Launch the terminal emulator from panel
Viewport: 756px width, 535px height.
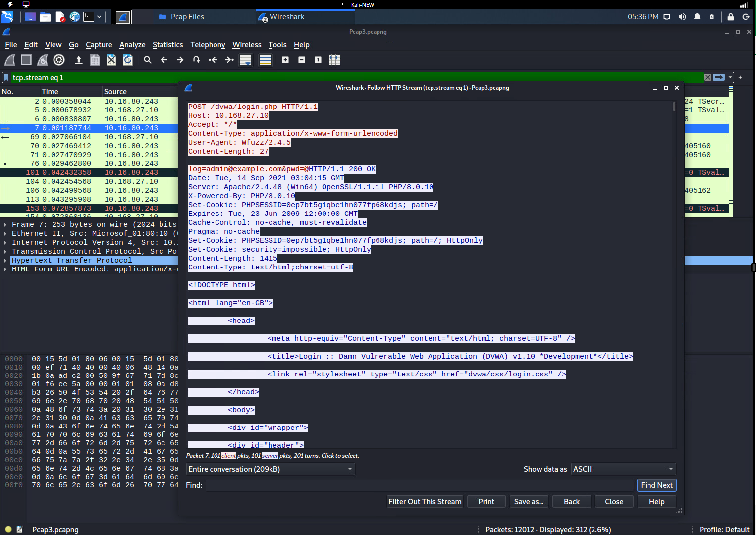(x=89, y=17)
